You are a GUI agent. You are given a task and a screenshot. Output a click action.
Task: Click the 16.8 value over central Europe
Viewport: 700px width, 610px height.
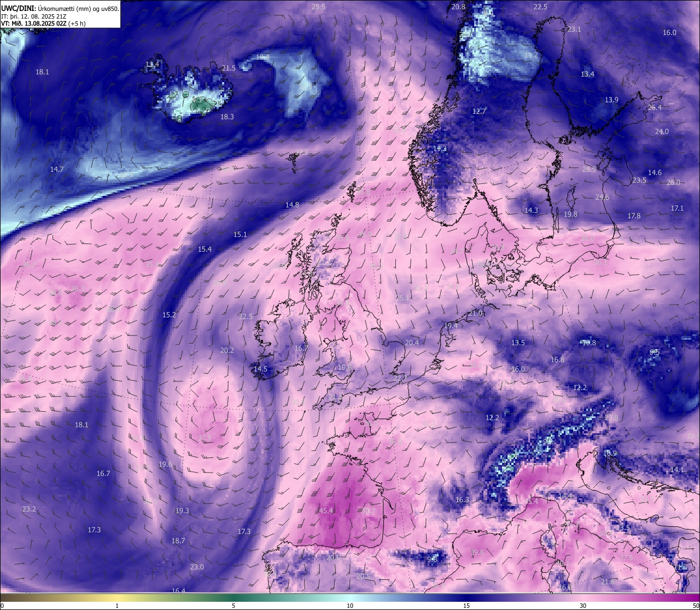pyautogui.click(x=557, y=359)
